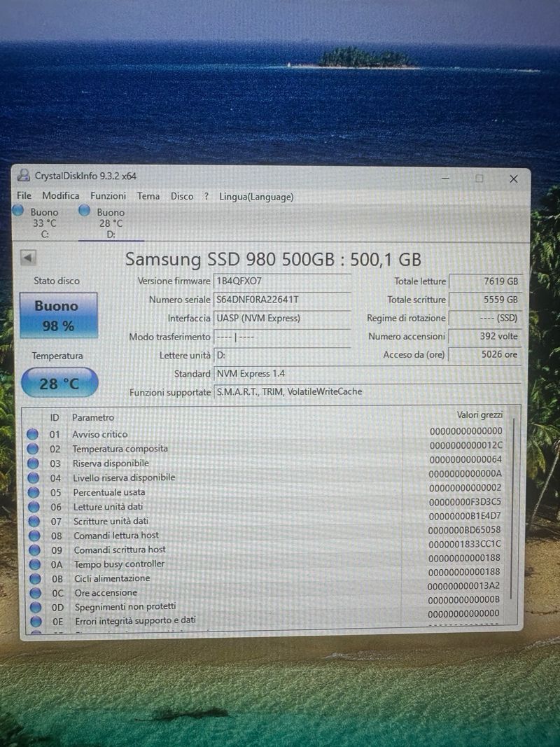Screen dimensions: 560x747
Task: Click status orb for 07 Scritture unità dati
Action: coord(34,521)
